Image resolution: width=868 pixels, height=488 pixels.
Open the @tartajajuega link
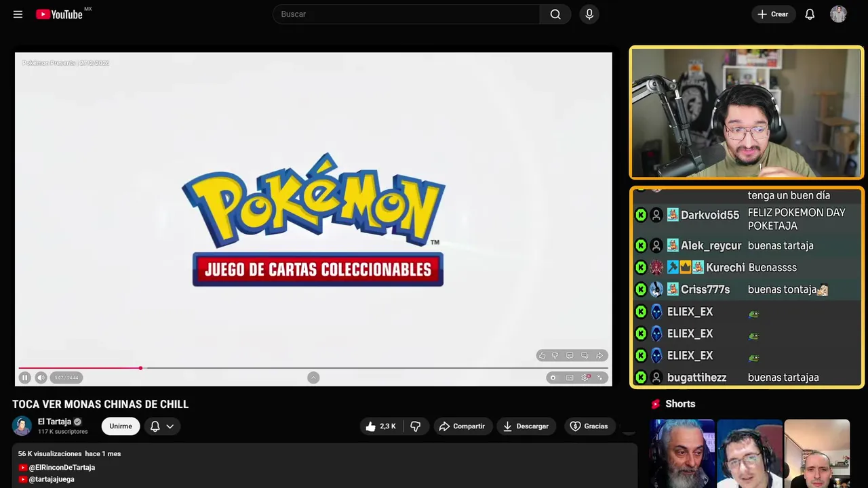pos(52,479)
